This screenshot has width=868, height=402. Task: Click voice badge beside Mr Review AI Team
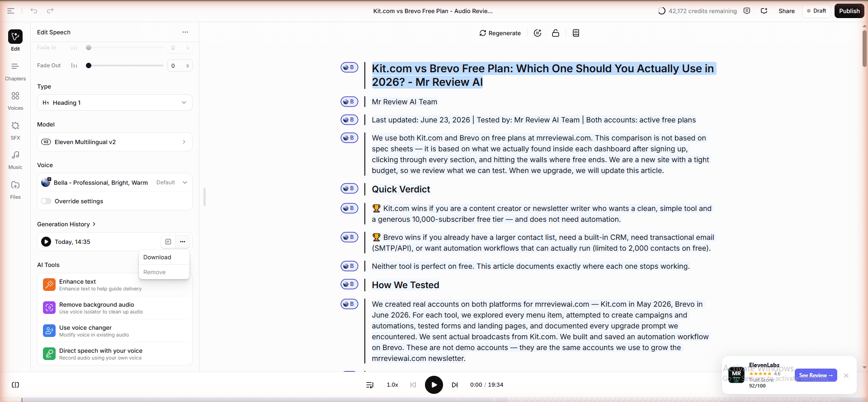(x=349, y=102)
